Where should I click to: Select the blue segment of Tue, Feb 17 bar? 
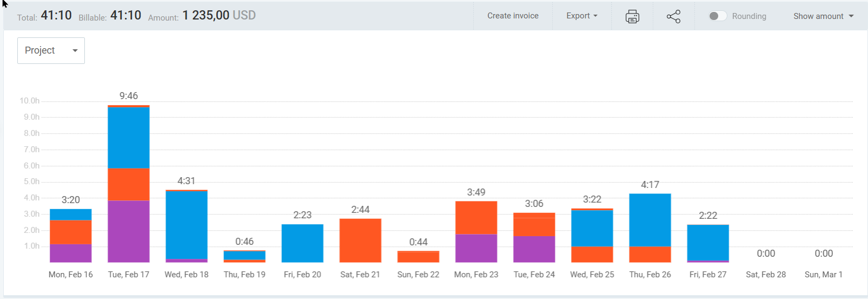(x=129, y=138)
